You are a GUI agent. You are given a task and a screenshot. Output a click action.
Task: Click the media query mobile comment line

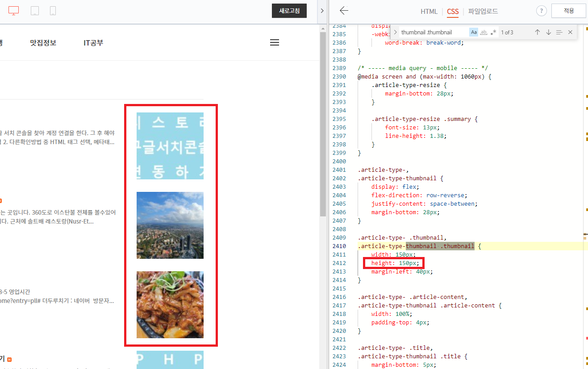(423, 68)
